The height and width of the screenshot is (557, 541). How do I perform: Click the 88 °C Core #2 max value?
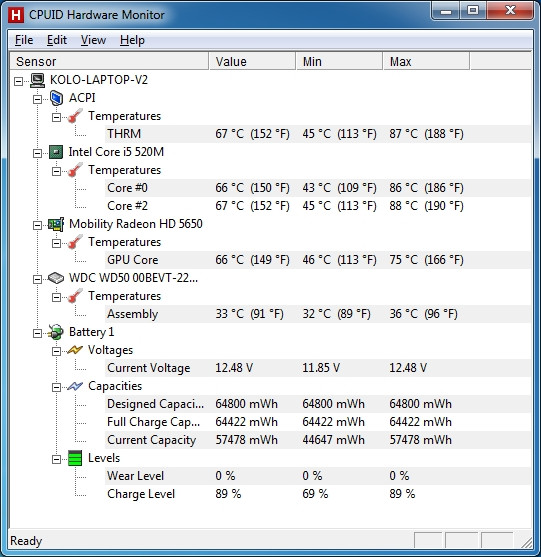click(426, 206)
